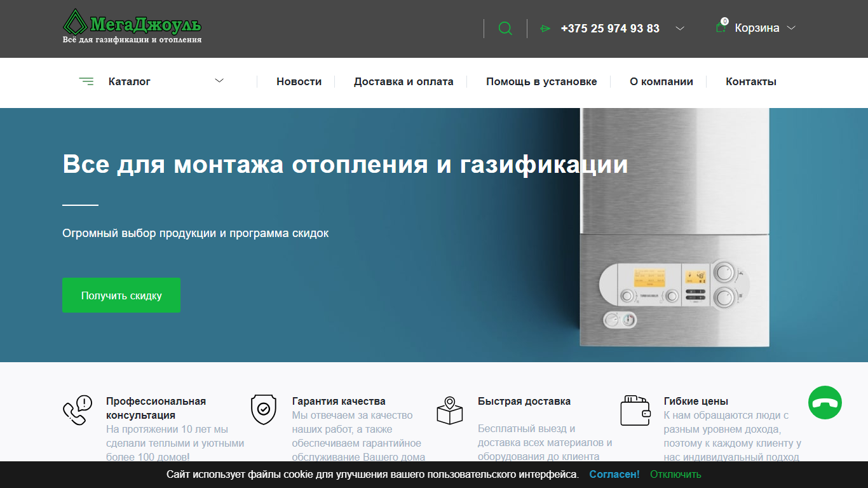Click the Профессиональная консультация heading
The height and width of the screenshot is (488, 868).
point(156,408)
